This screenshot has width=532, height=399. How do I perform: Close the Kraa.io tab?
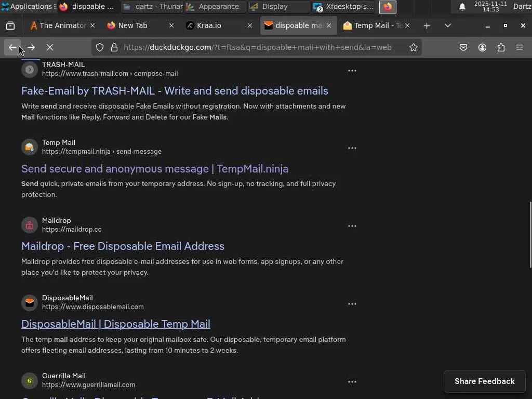coord(250,25)
